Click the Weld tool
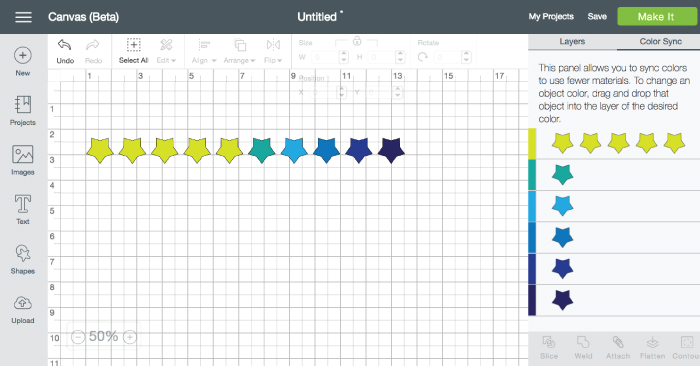The height and width of the screenshot is (366, 700). [583, 348]
